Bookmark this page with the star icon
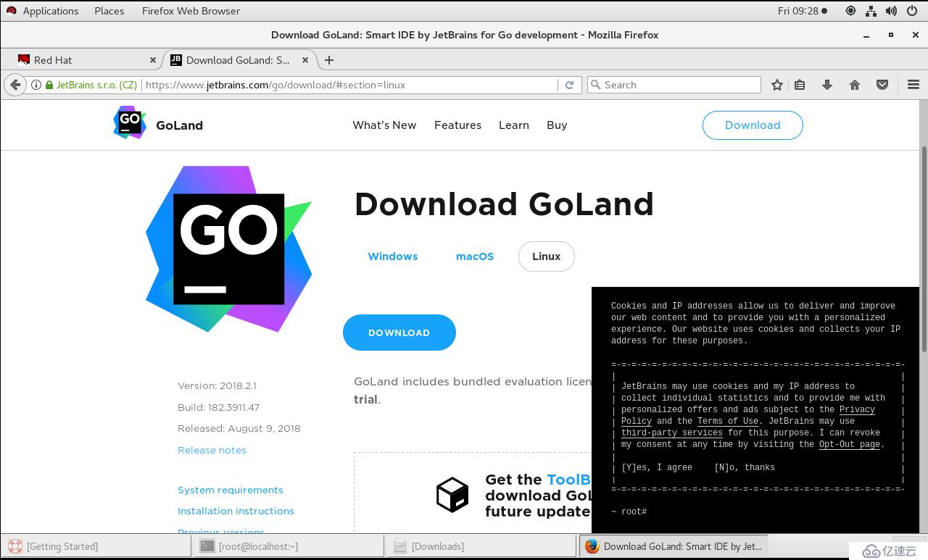The image size is (928, 560). point(777,85)
